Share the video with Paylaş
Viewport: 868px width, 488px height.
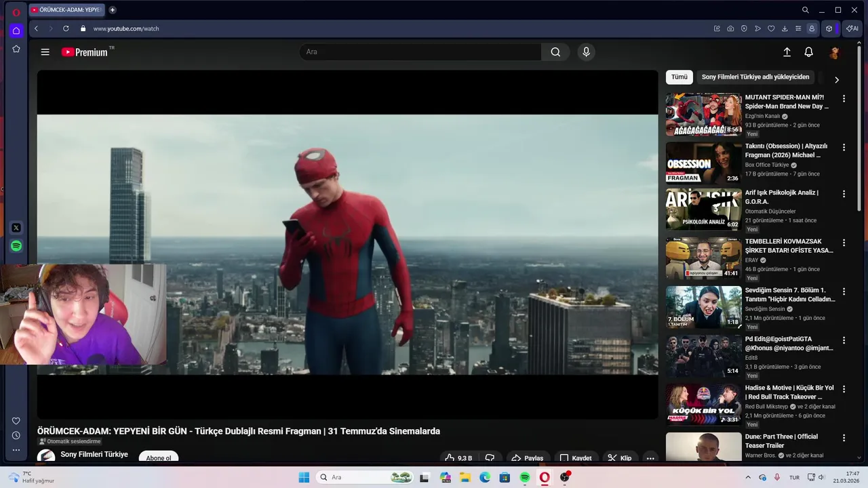point(527,458)
